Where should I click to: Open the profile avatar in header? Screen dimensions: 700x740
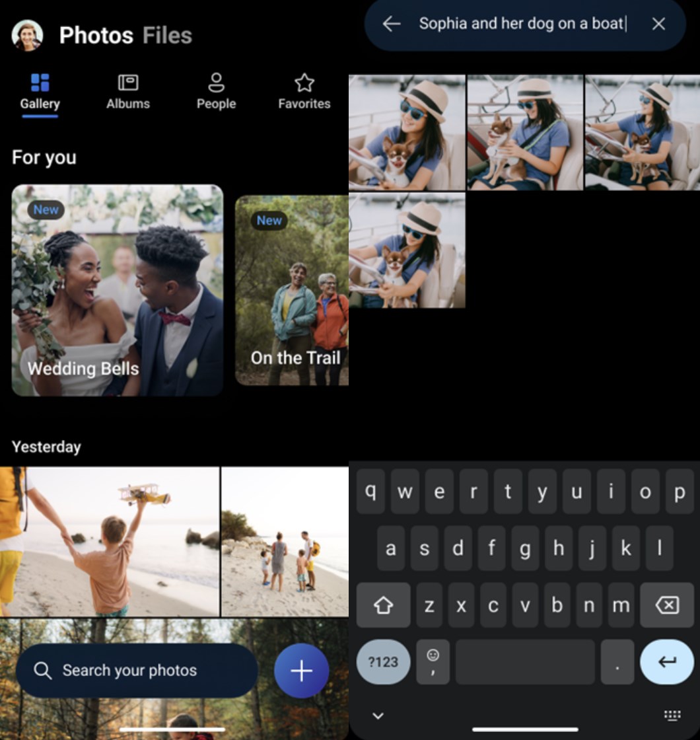coord(27,36)
